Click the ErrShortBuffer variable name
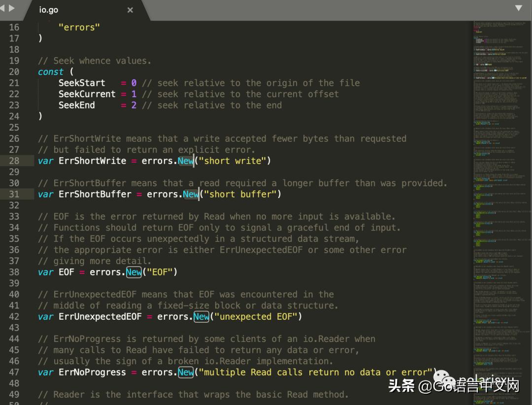This screenshot has width=532, height=405. (95, 194)
